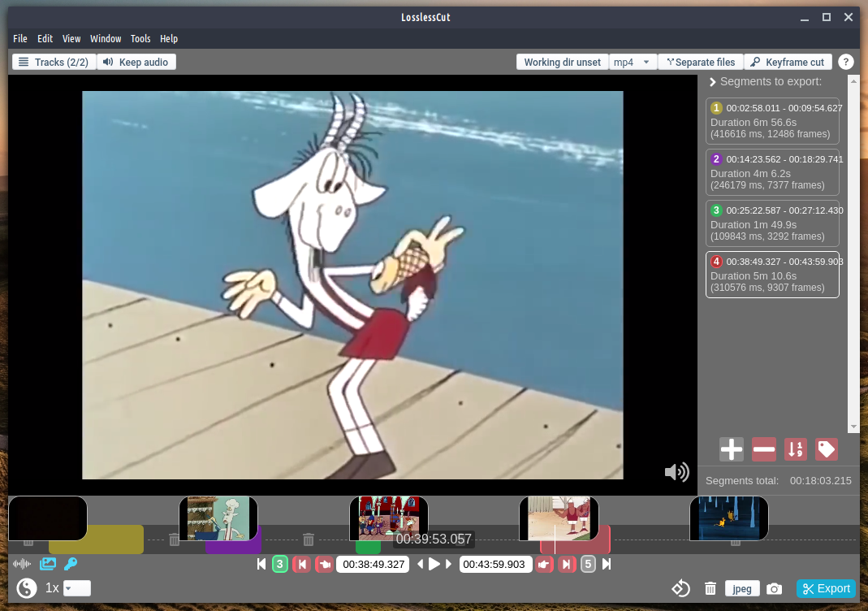This screenshot has width=868, height=611.
Task: Jump to the start of the video
Action: [x=261, y=565]
